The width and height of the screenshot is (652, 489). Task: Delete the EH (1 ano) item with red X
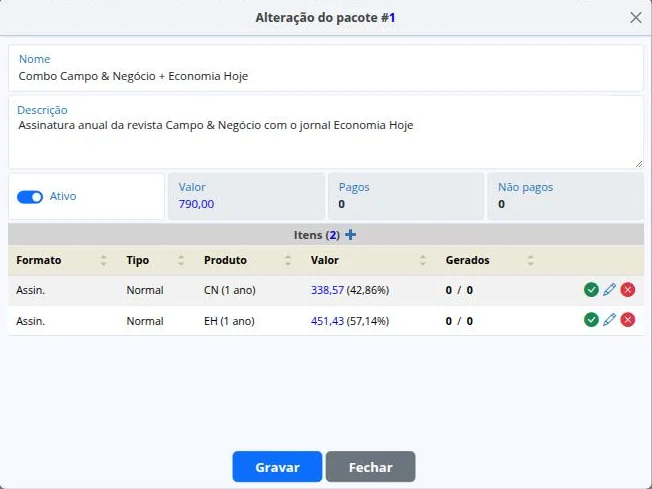click(x=627, y=320)
